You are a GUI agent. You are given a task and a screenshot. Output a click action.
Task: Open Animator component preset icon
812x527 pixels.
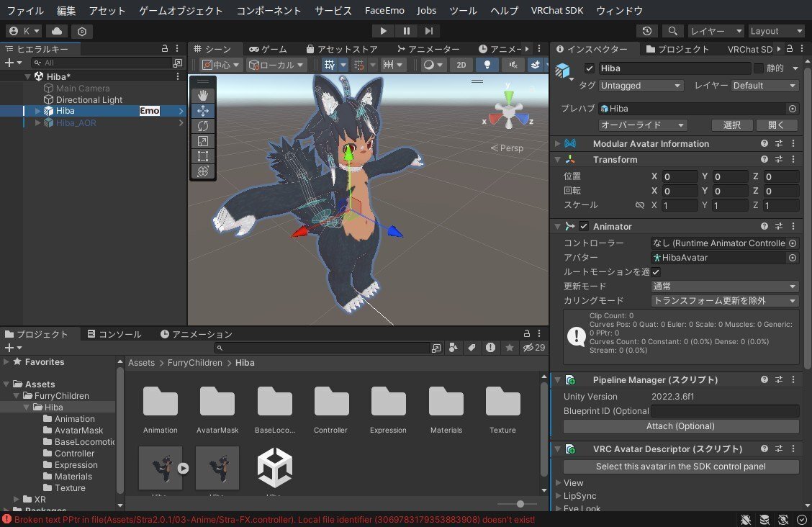pyautogui.click(x=779, y=226)
